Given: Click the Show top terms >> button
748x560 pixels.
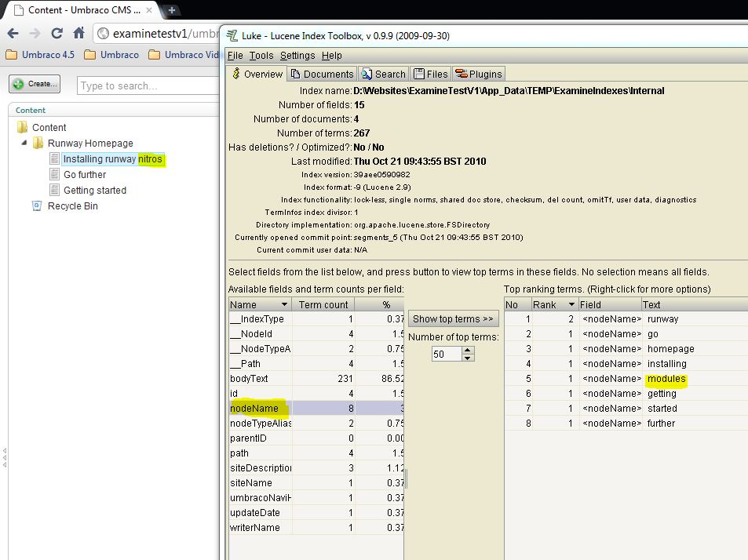Looking at the screenshot, I should tap(453, 319).
